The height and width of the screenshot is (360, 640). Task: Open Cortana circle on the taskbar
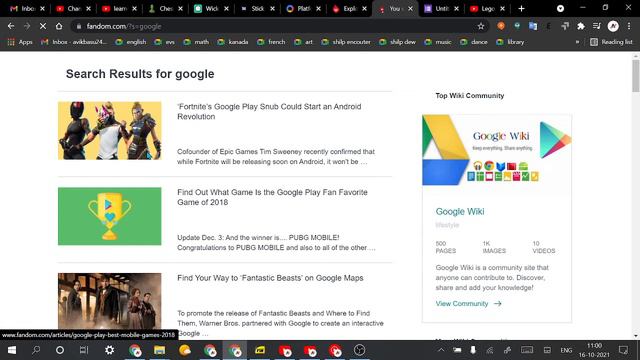click(x=60, y=350)
